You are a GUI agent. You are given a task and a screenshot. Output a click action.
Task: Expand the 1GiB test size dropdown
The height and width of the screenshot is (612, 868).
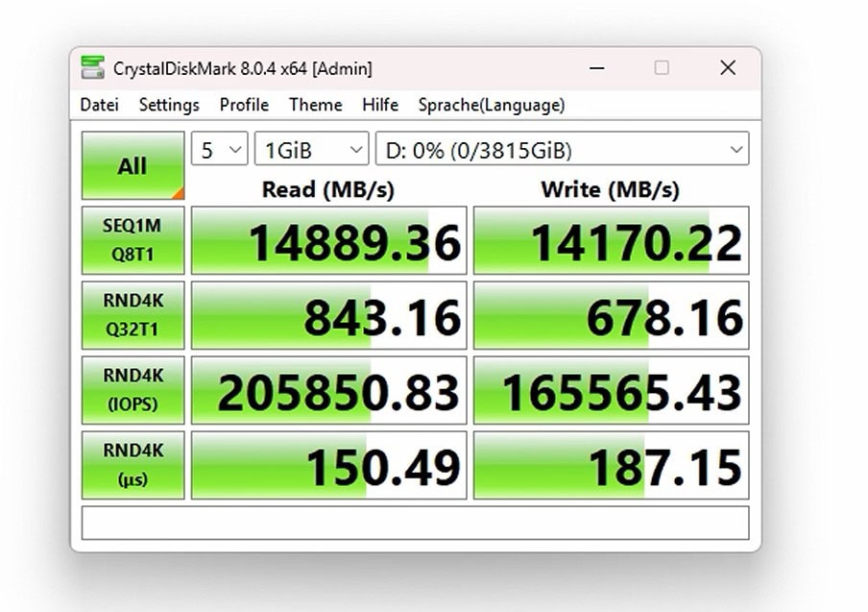(311, 150)
